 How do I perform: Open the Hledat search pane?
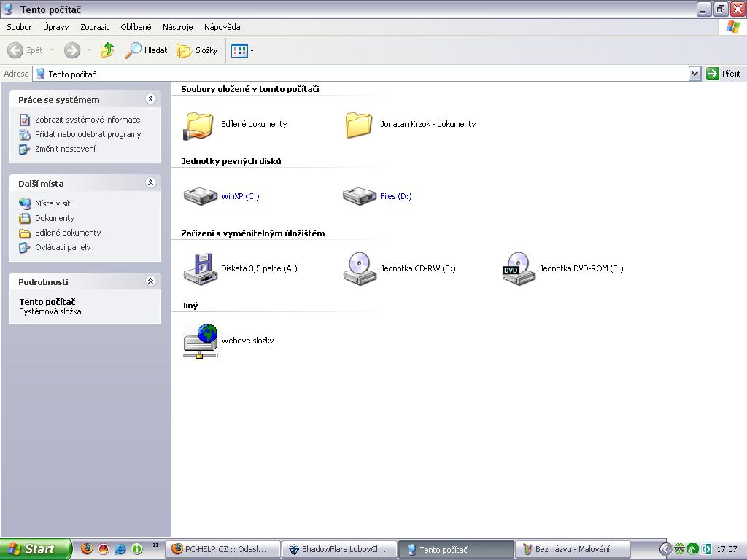[x=146, y=50]
